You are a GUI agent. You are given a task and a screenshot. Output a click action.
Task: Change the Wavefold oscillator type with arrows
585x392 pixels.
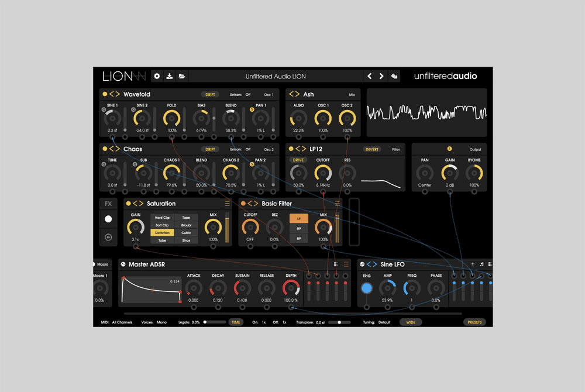click(115, 94)
